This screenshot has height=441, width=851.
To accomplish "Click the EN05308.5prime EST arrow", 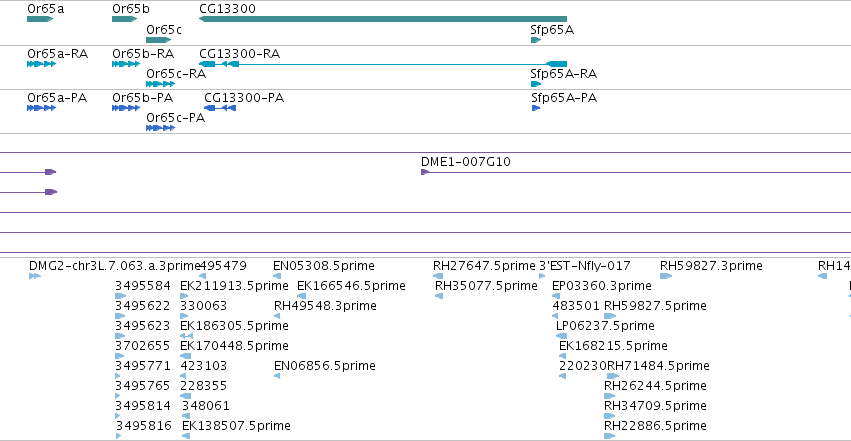I will 277,276.
